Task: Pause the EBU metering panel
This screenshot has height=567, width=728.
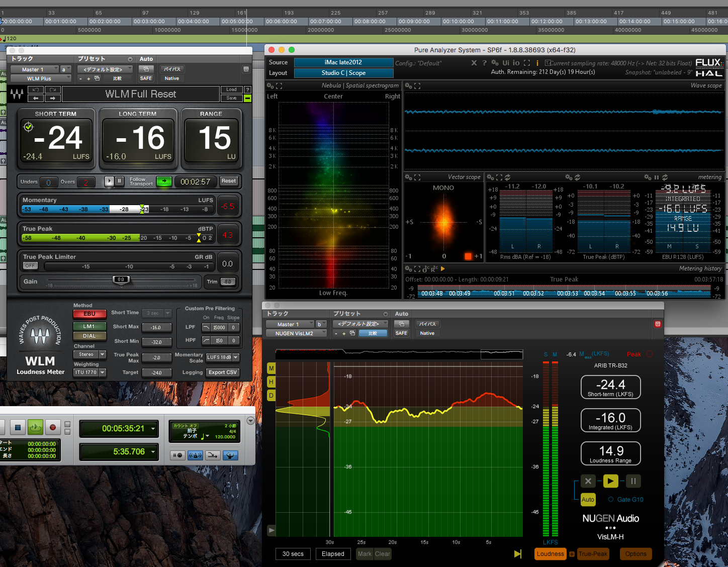Action: pos(656,177)
